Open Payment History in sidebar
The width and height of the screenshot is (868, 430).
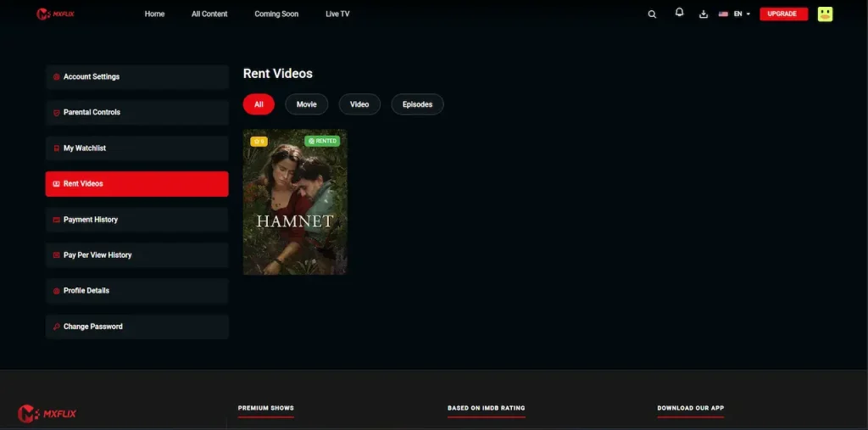coord(136,220)
